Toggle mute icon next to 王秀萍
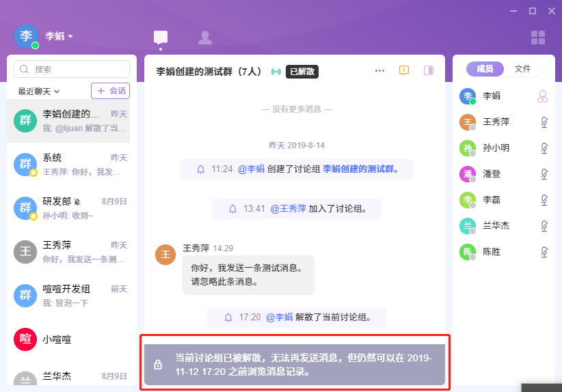Viewport: 562px width, 392px height. 544,122
